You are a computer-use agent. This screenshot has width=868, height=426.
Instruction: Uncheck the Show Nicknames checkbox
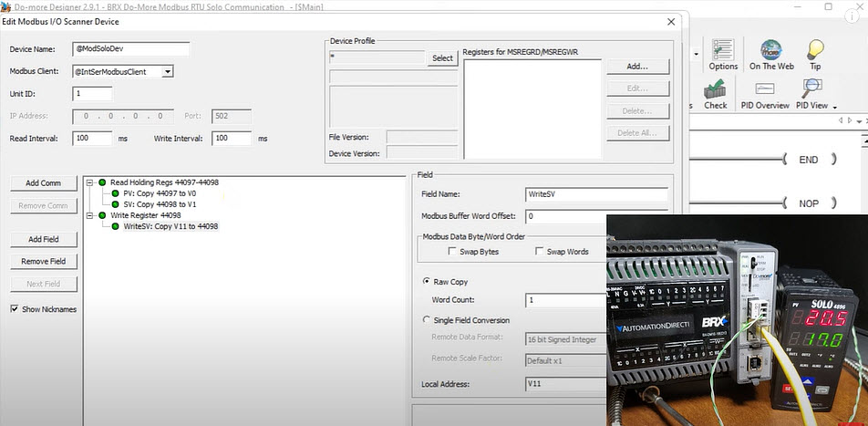(x=15, y=309)
